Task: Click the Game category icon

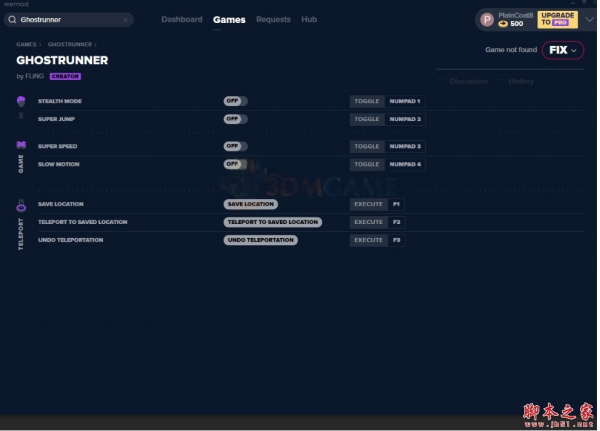Action: click(21, 145)
